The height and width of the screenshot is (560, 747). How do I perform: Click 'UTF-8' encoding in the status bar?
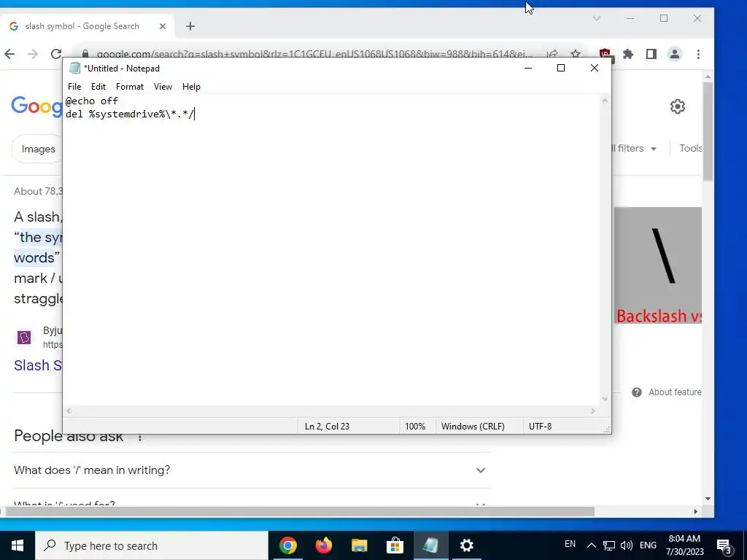(x=540, y=426)
